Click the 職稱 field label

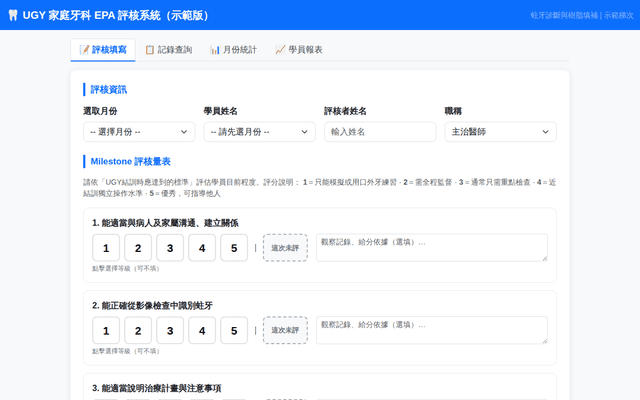click(453, 111)
